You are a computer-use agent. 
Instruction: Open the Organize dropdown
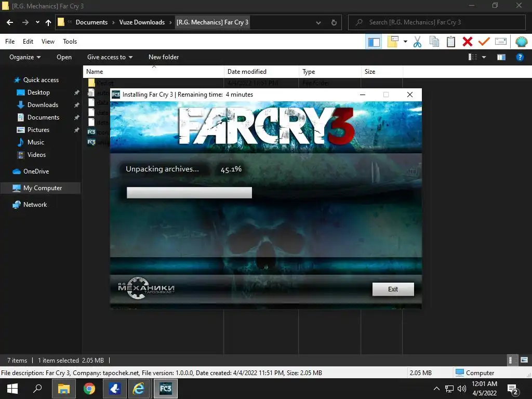[x=25, y=57]
